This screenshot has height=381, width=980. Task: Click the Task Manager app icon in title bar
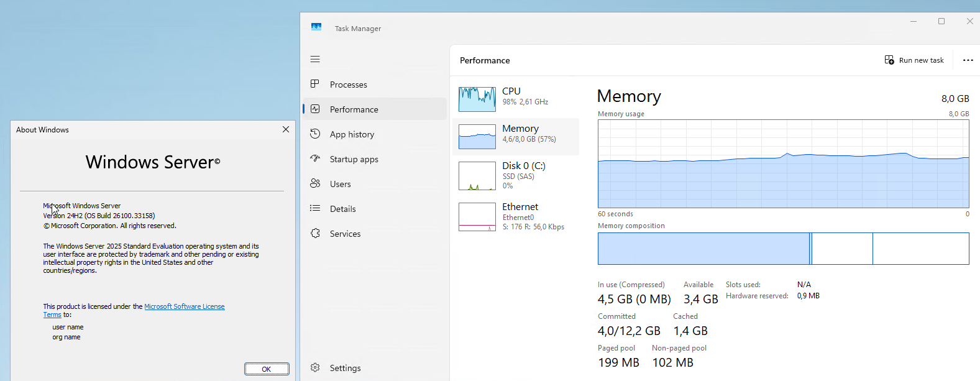click(316, 27)
